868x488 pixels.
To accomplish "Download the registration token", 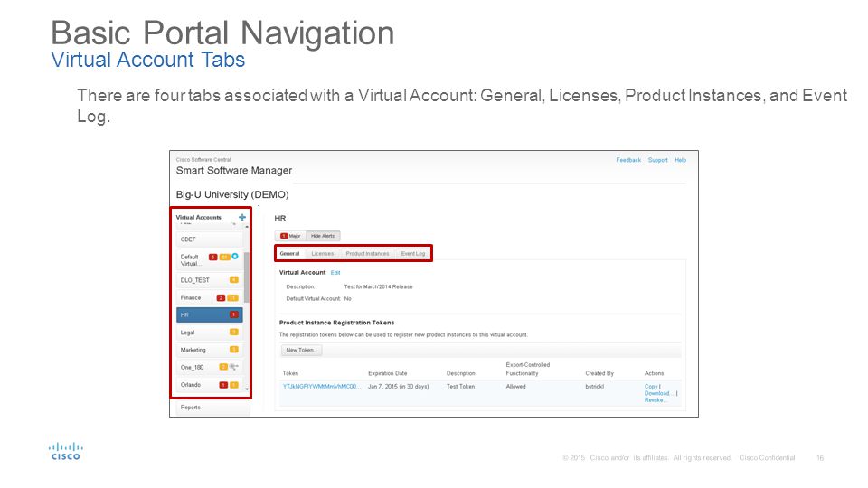I will 657,393.
